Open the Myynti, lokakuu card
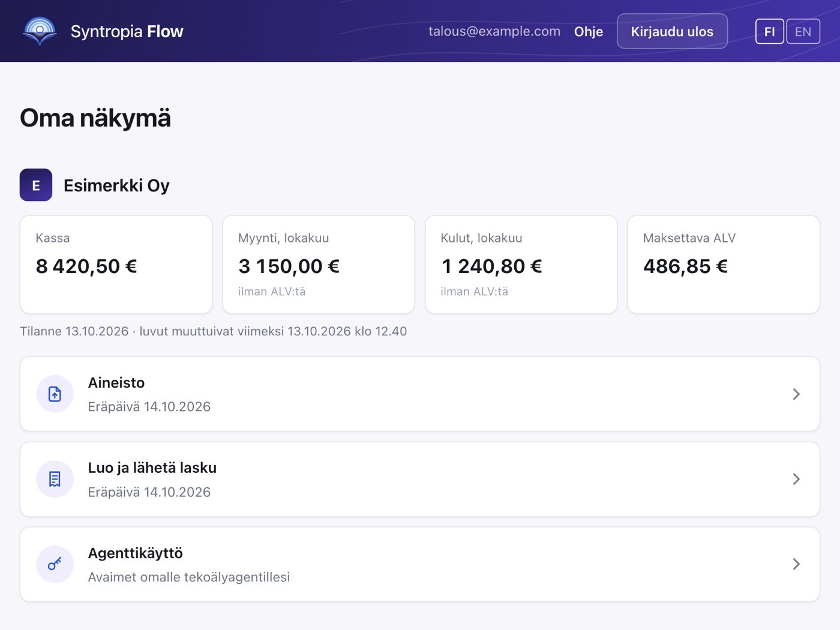The height and width of the screenshot is (630, 840). (319, 265)
